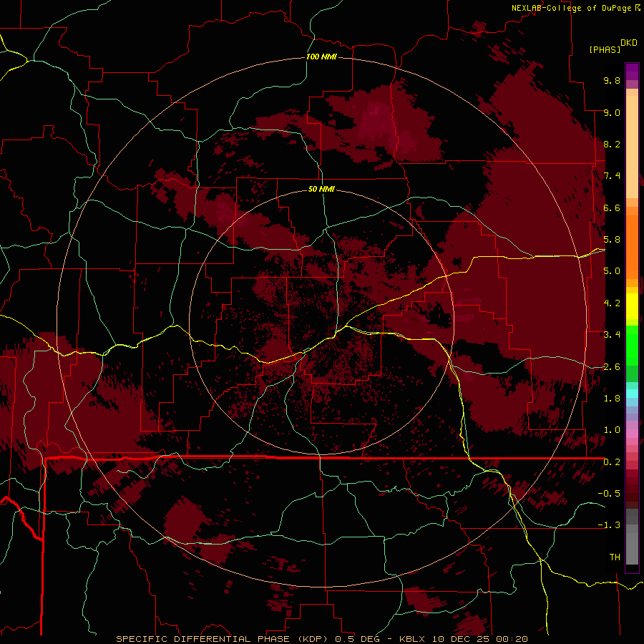Click the 1.8 value on color scale
The height and width of the screenshot is (644, 644).
(x=612, y=399)
